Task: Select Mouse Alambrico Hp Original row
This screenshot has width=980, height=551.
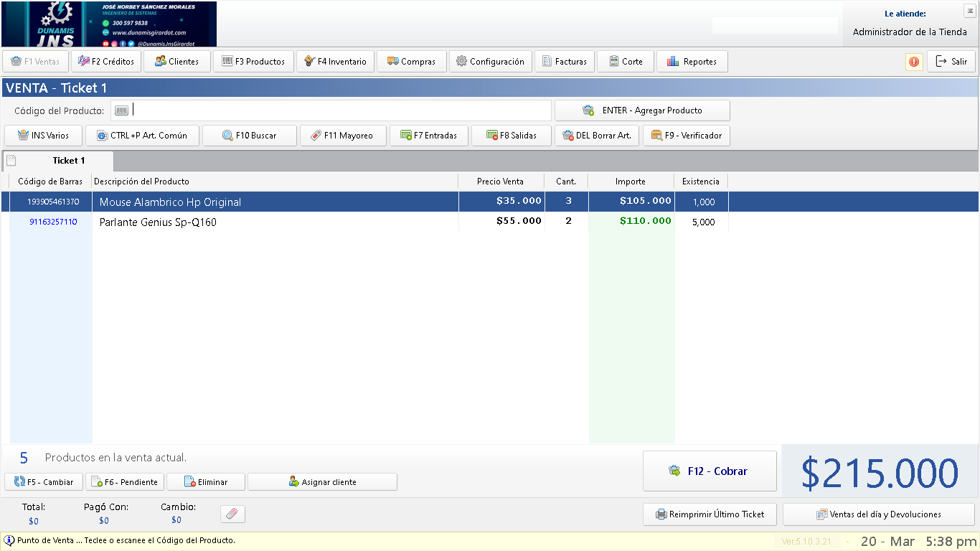Action: tap(490, 202)
